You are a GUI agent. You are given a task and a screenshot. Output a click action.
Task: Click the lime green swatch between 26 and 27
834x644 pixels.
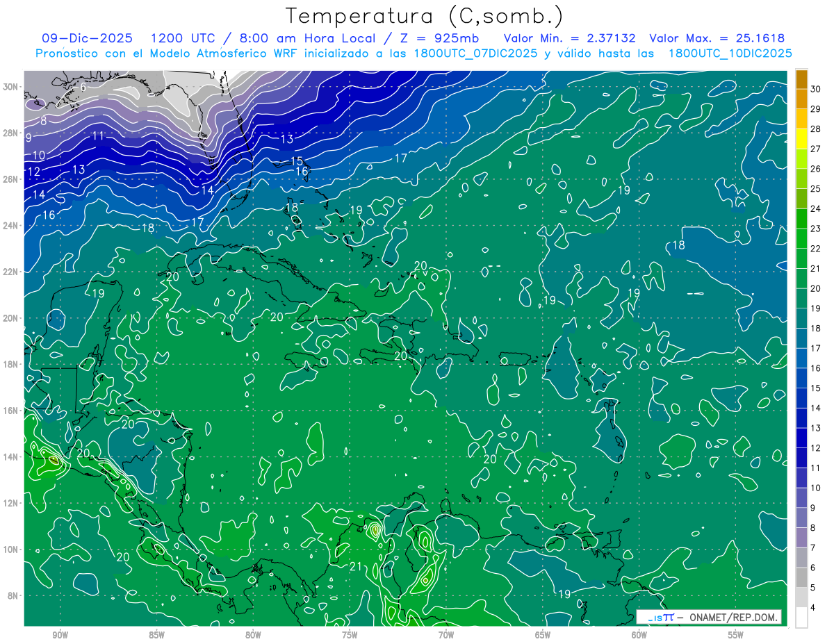pyautogui.click(x=801, y=158)
